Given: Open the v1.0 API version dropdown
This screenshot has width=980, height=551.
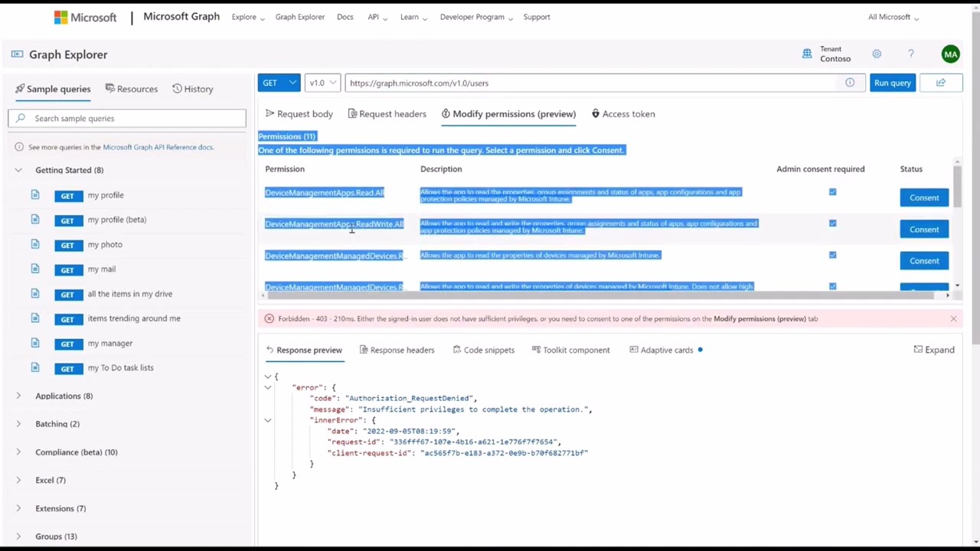Looking at the screenshot, I should [x=322, y=83].
